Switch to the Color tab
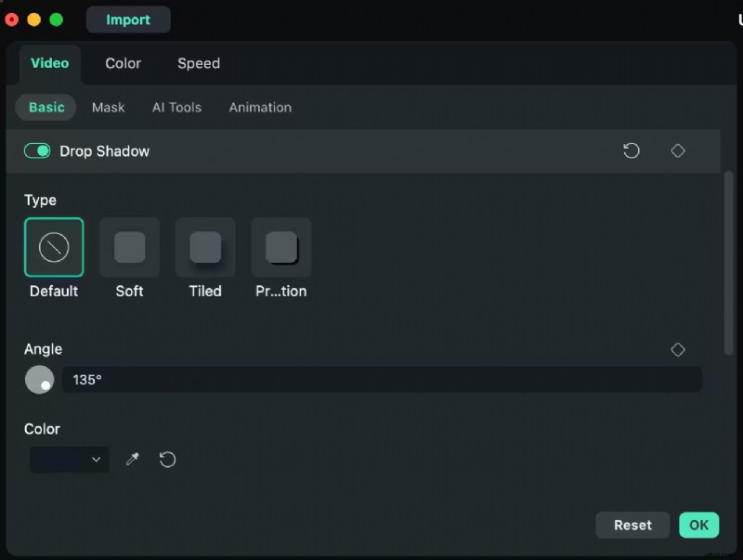 tap(123, 63)
